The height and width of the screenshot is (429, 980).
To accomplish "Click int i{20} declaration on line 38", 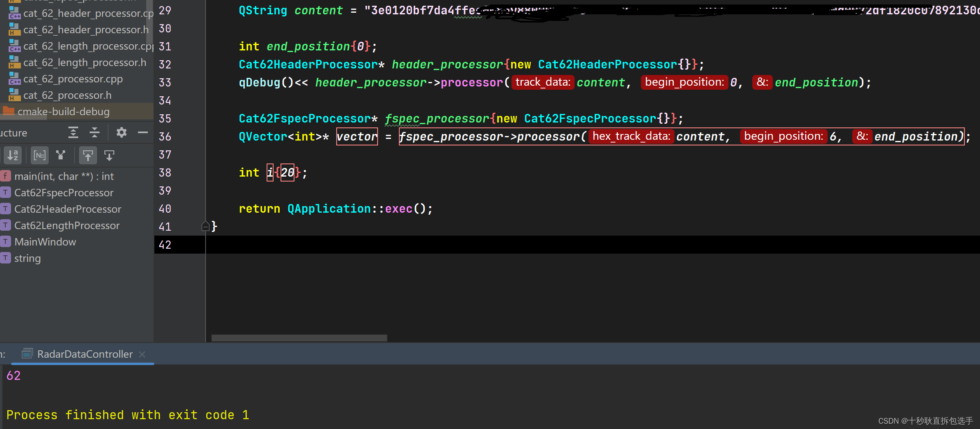I will point(273,173).
